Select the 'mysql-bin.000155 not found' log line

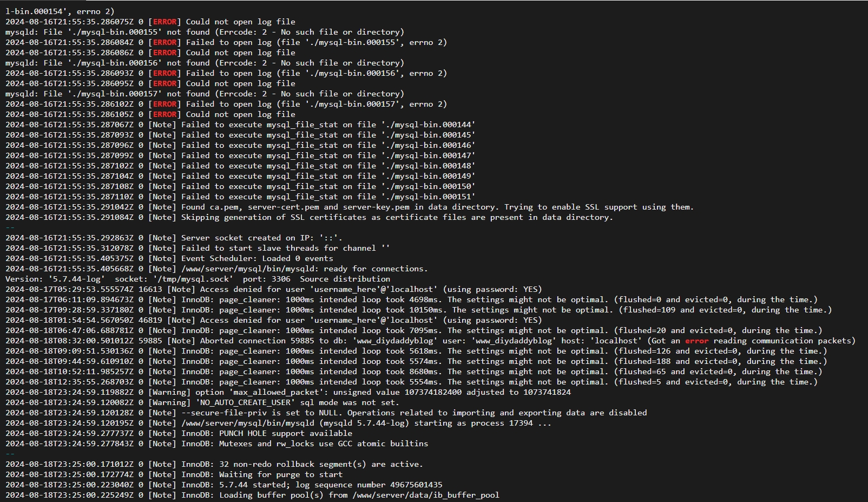tap(205, 32)
